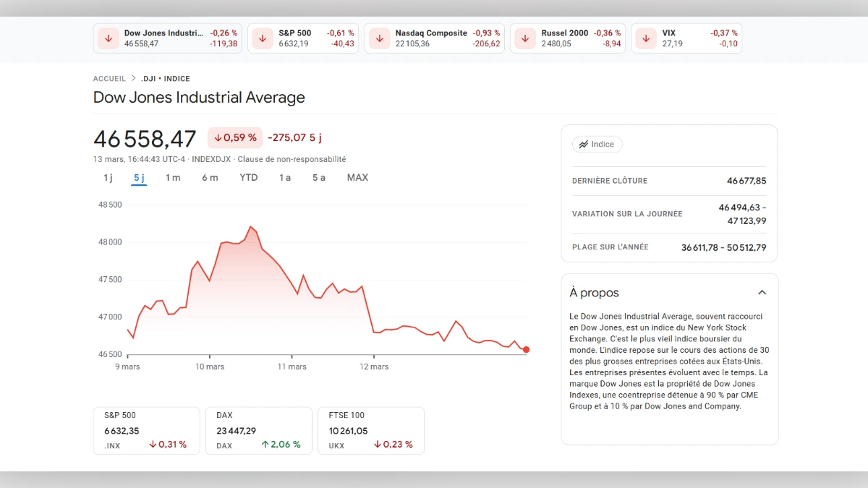
Task: Click the breadcrumb chevron after Accueil
Action: coord(133,79)
